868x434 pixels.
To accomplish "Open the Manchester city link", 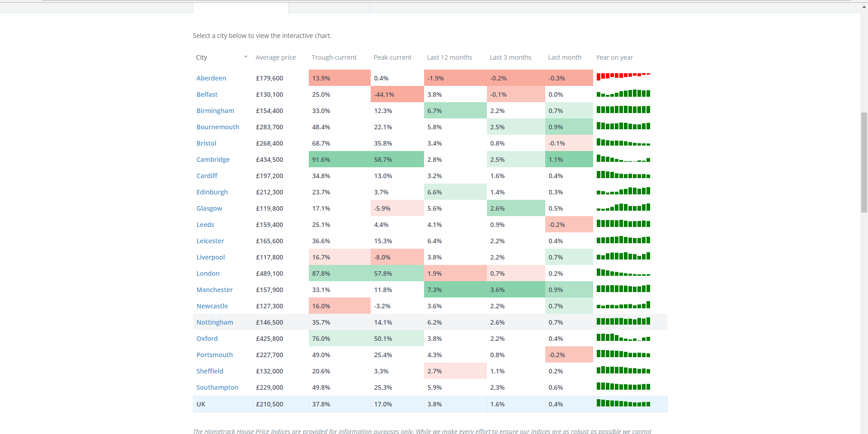I will [214, 290].
